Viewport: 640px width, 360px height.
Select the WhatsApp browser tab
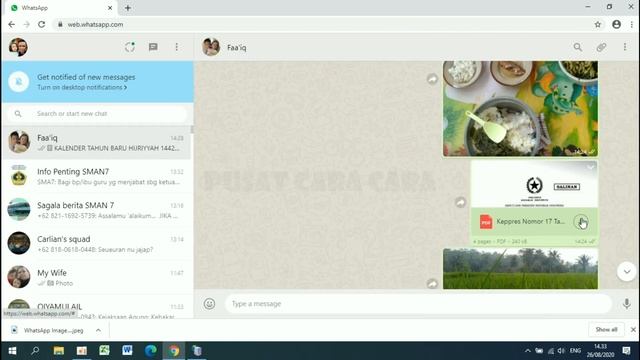[61, 8]
